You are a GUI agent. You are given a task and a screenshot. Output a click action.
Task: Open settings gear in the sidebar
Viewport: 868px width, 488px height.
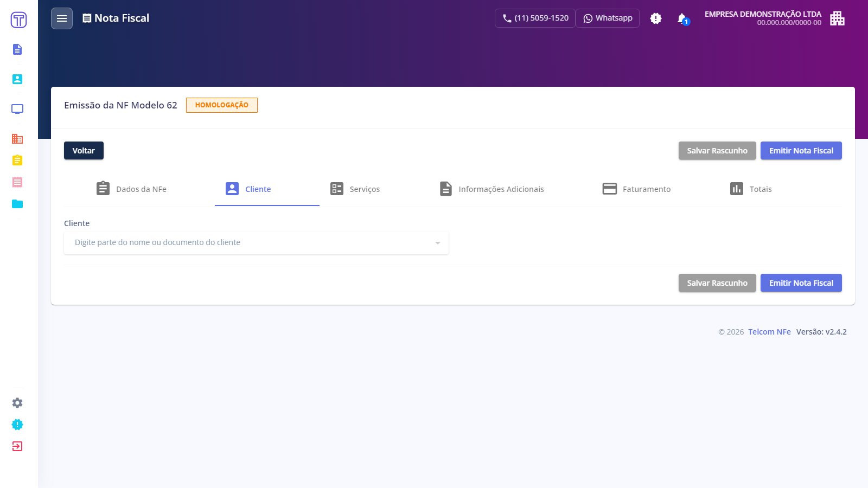[x=17, y=403]
